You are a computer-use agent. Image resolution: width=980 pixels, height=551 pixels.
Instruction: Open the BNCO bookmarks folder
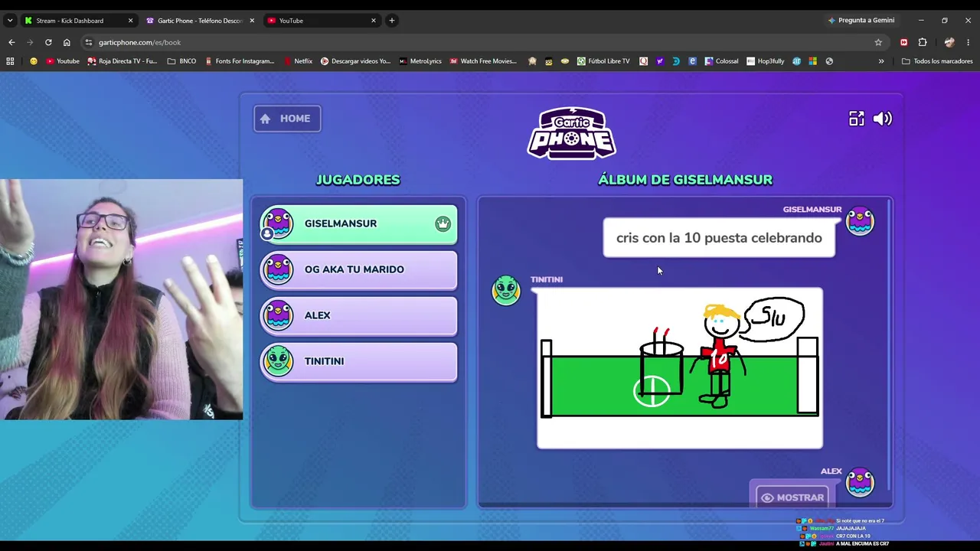point(182,61)
